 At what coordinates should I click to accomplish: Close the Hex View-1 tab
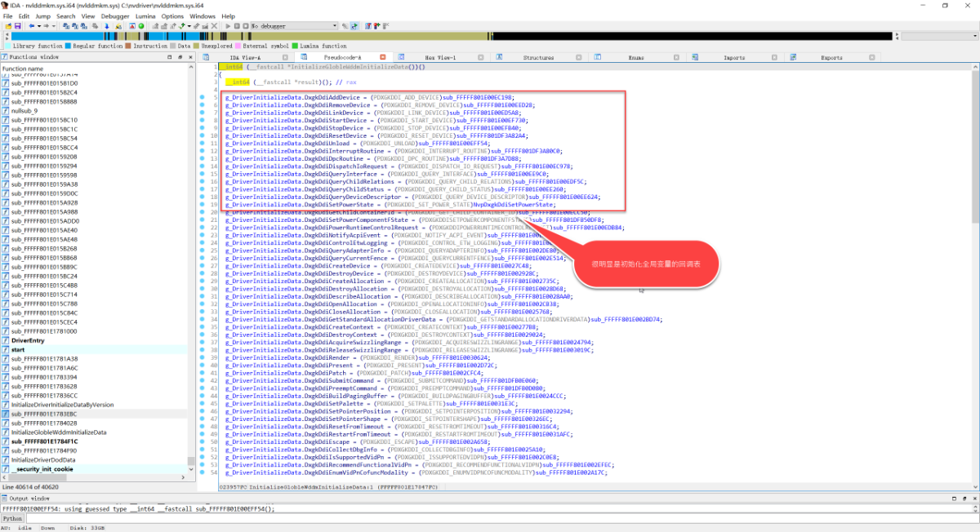(x=480, y=57)
